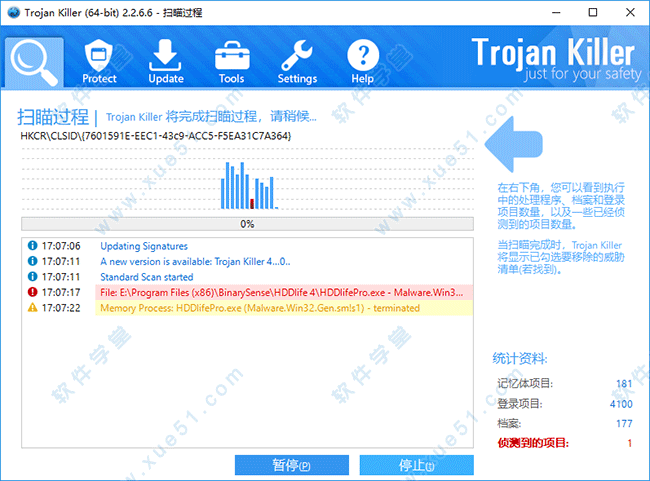Image resolution: width=650 pixels, height=481 pixels.
Task: Click the 档案 count 177
Action: 624,423
